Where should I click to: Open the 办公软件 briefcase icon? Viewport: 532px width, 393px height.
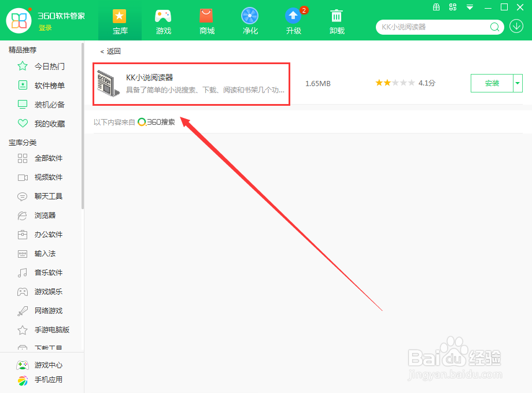23,235
